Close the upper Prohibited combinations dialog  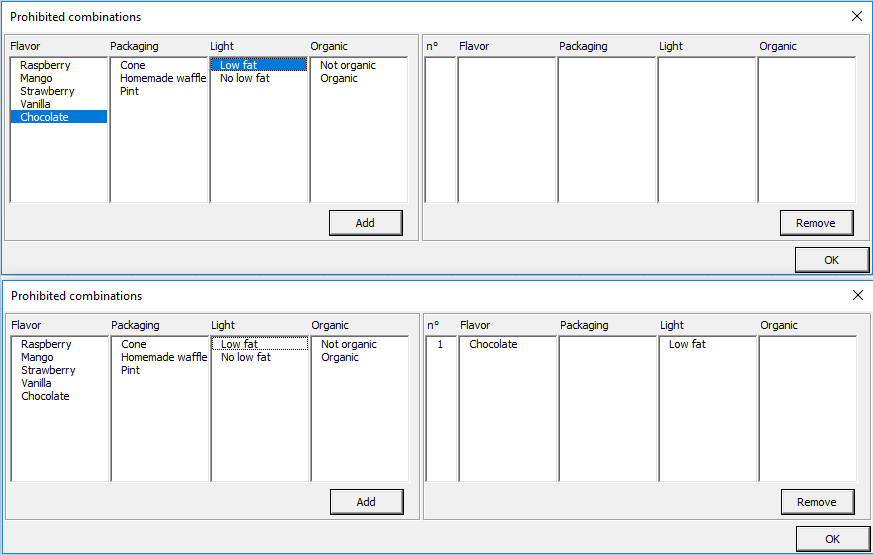[x=856, y=17]
